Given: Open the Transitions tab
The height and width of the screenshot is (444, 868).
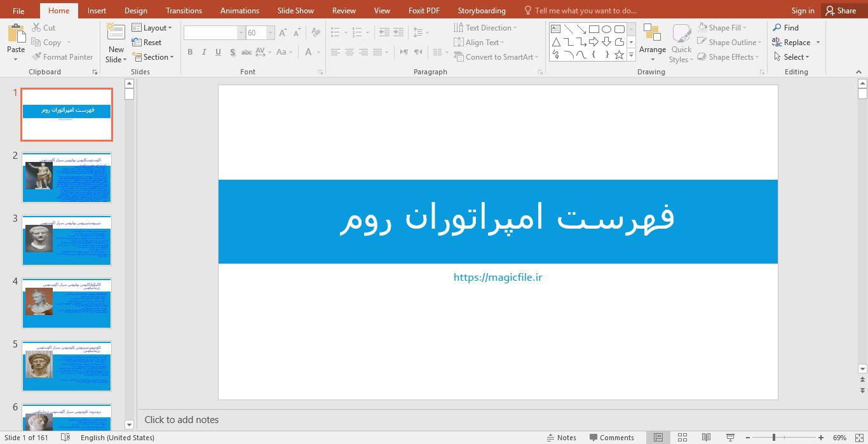Looking at the screenshot, I should coord(184,11).
